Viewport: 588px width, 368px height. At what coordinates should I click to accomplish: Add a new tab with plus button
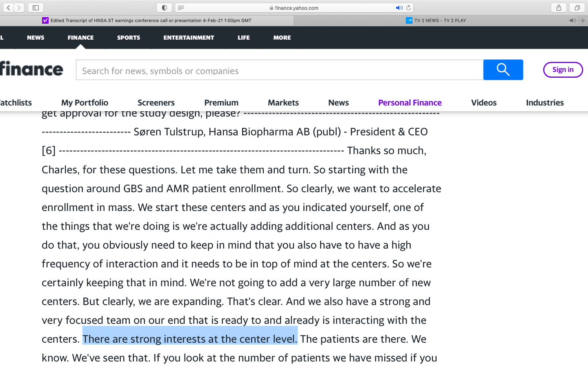click(583, 20)
